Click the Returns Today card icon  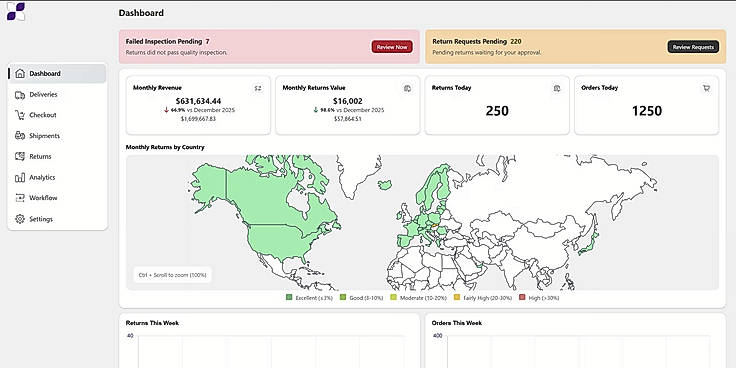click(x=557, y=88)
